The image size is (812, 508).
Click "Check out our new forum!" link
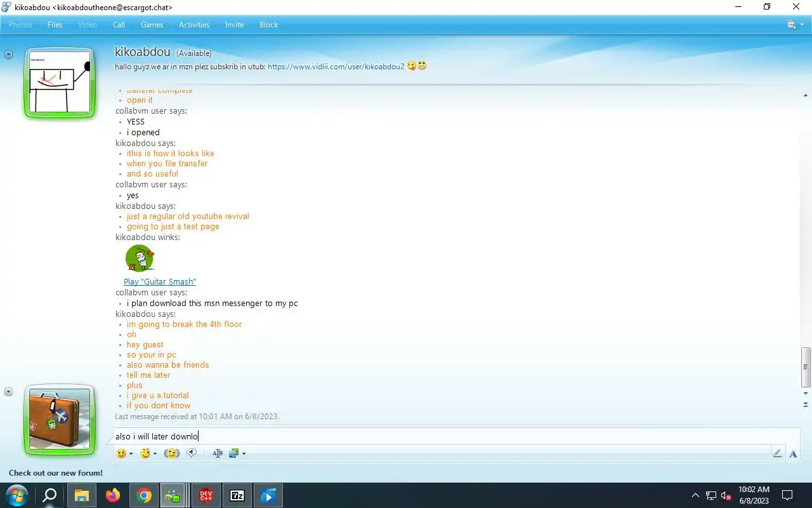(56, 473)
